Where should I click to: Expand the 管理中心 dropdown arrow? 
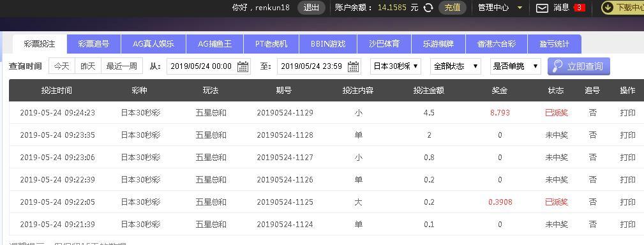[520, 8]
